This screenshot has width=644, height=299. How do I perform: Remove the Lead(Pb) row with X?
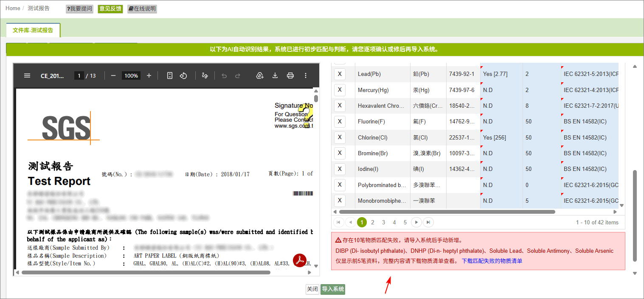(x=340, y=74)
